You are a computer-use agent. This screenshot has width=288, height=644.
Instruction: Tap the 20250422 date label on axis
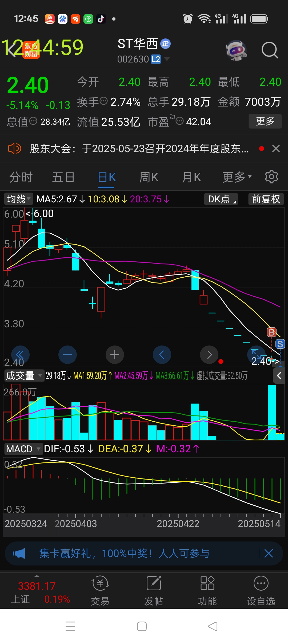click(x=178, y=524)
